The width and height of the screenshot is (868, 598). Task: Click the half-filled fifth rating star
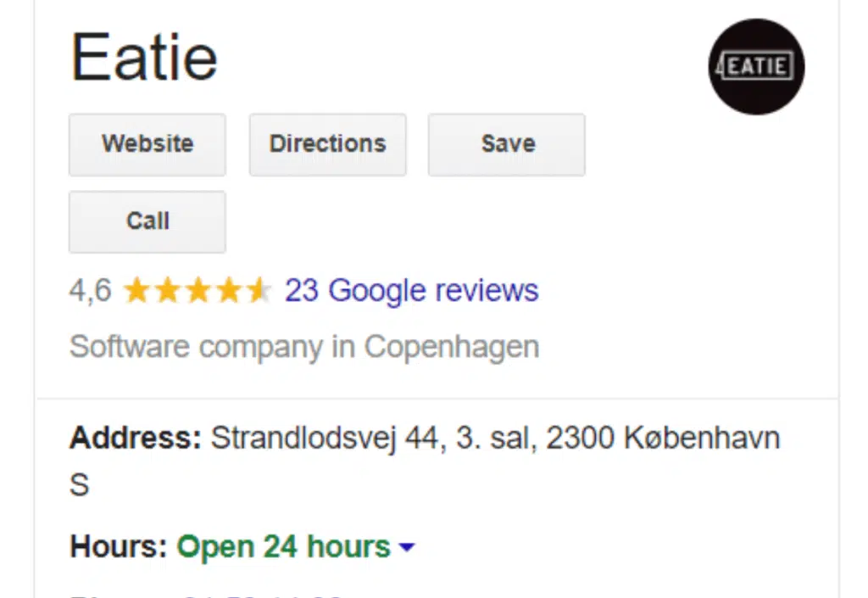click(x=259, y=291)
